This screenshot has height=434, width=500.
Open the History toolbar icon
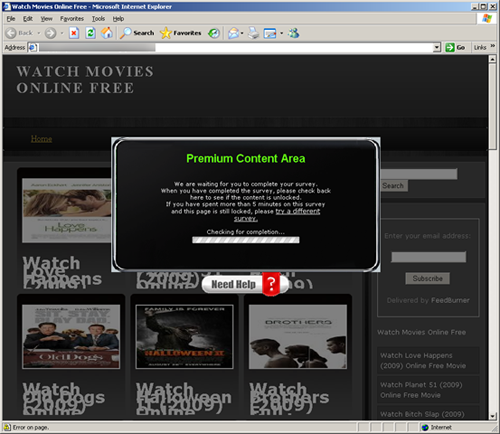point(214,33)
